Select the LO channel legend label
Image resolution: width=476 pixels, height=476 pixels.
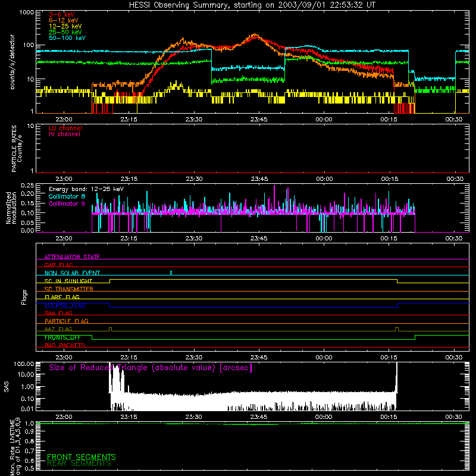coord(65,128)
